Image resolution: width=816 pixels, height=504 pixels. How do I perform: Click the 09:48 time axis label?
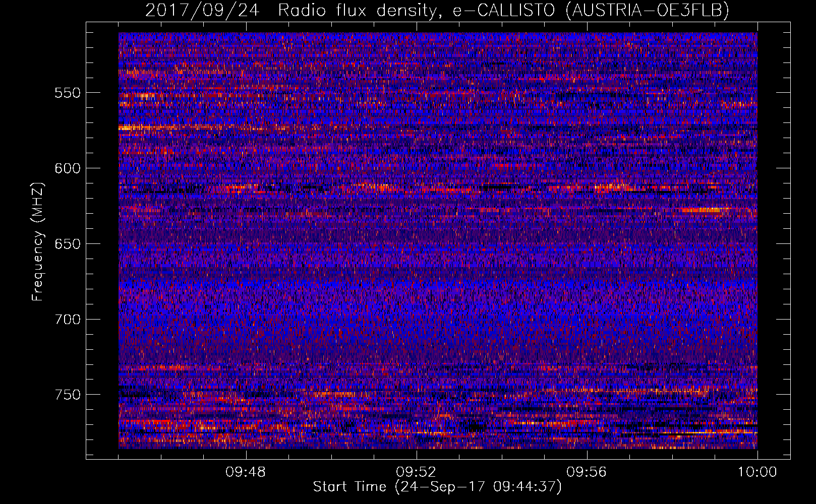(246, 472)
